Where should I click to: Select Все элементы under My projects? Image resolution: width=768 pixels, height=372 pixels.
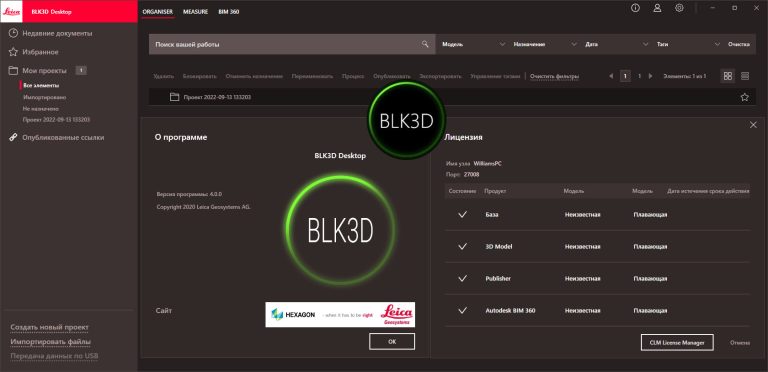(x=41, y=86)
